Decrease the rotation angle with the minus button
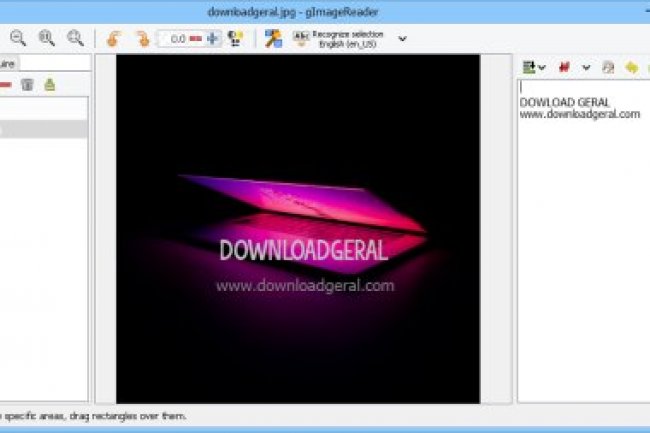This screenshot has height=433, width=650. (x=196, y=39)
